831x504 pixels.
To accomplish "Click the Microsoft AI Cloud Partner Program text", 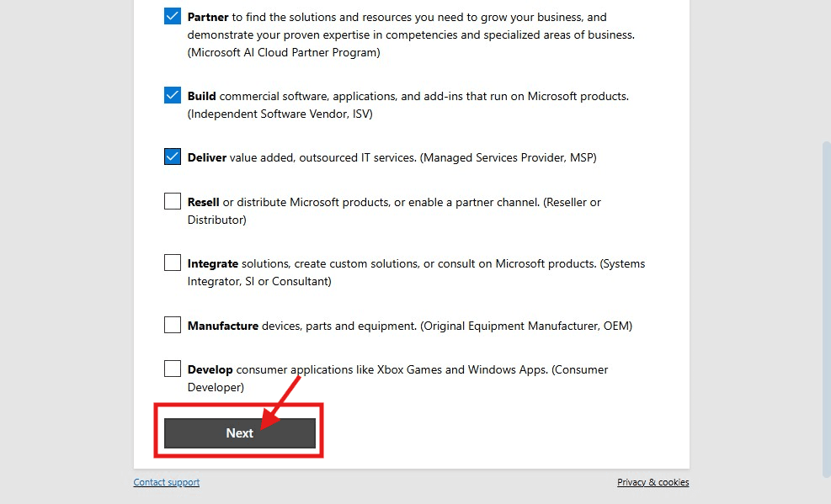I will coord(284,52).
